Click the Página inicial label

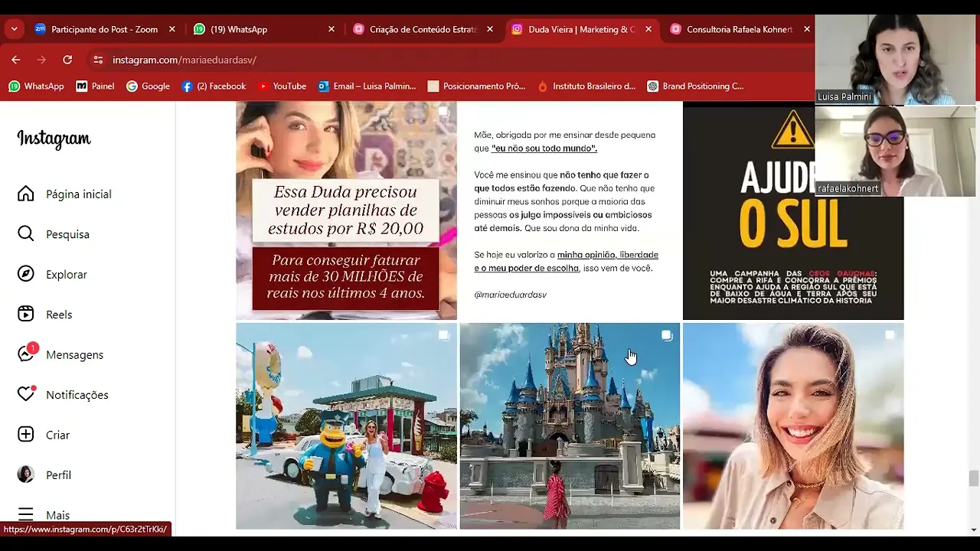pyautogui.click(x=79, y=194)
